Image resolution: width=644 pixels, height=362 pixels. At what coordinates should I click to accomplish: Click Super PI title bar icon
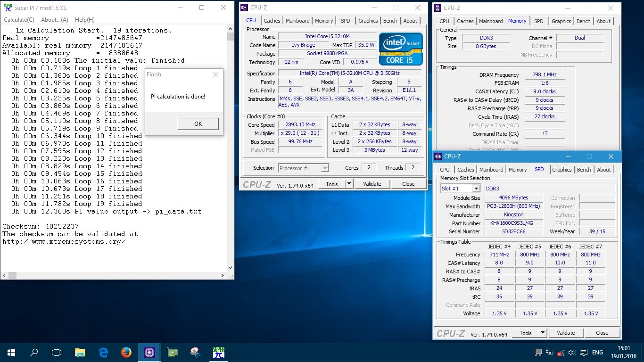click(x=7, y=8)
